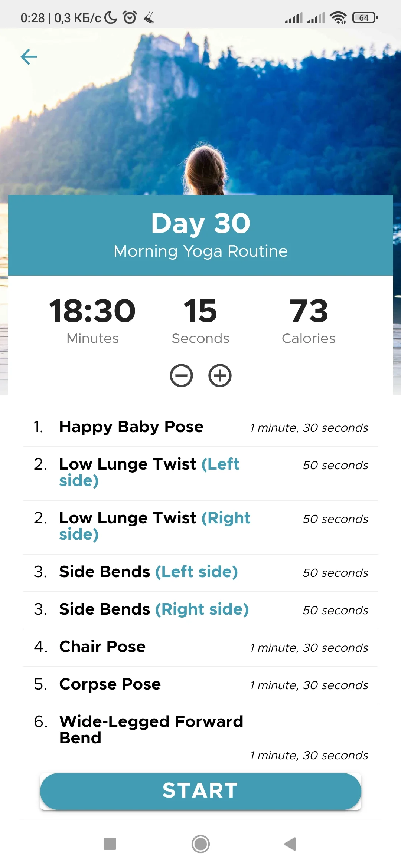Viewport: 401px width, 868px height.
Task: Increase duration with the plus icon
Action: click(220, 375)
